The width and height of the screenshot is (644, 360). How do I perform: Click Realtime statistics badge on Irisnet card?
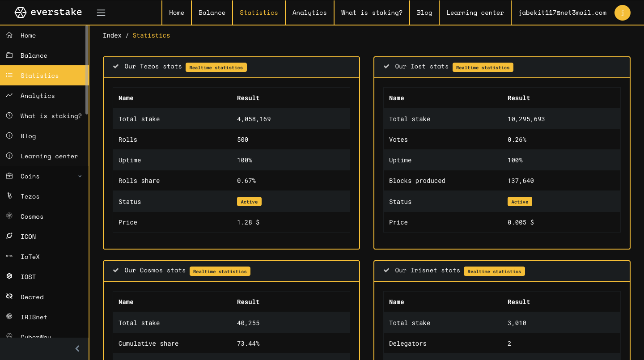[494, 271]
